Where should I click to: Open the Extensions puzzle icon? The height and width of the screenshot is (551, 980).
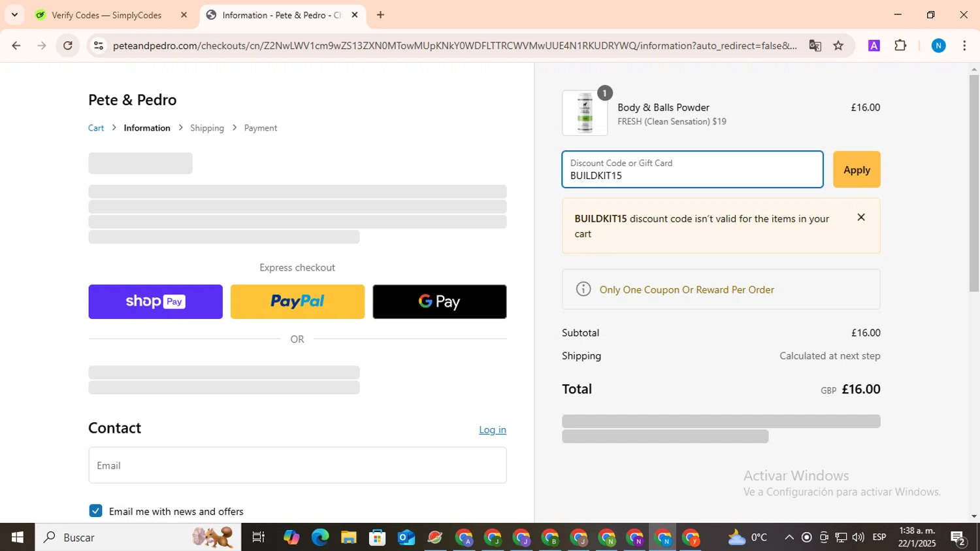click(900, 45)
